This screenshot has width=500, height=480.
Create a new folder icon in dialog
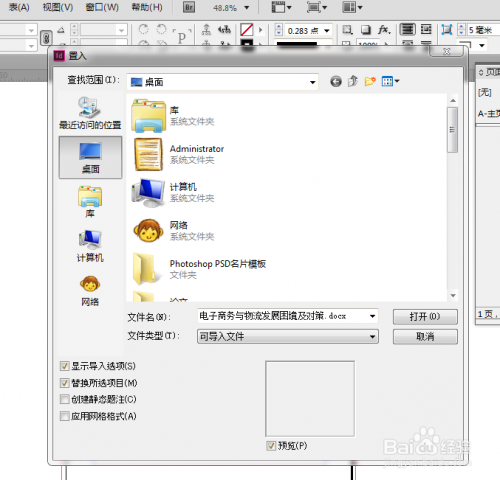pos(370,81)
